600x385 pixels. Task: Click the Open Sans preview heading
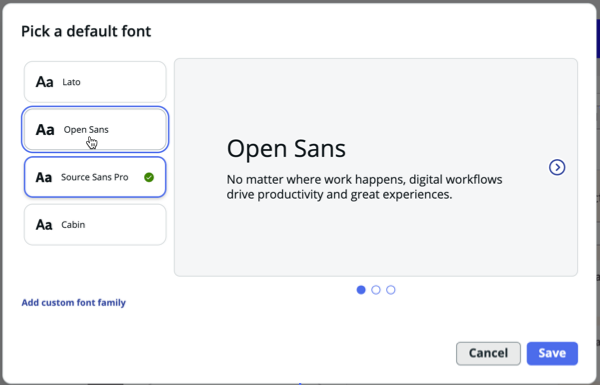click(286, 148)
